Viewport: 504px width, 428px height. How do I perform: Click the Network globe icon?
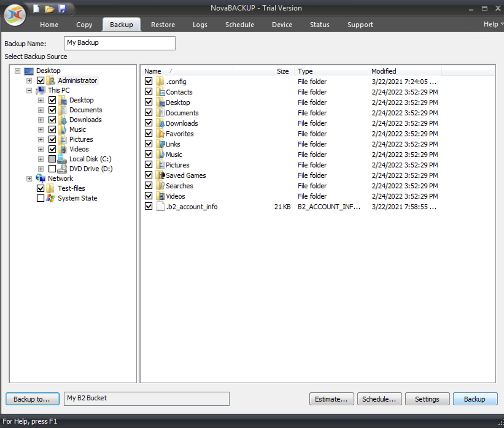point(41,178)
